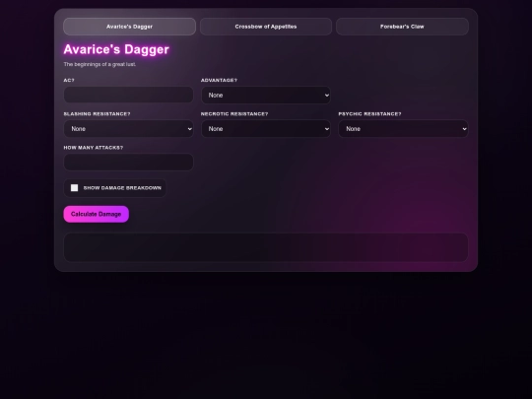Click the Calculate Damage button
Screen dimensions: 532x399
pos(96,214)
